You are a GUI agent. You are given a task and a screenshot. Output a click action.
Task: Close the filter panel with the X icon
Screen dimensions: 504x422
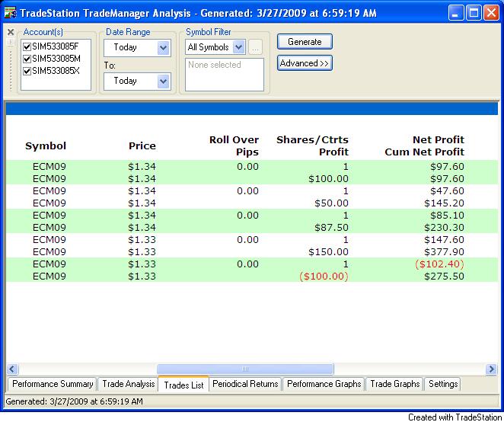click(11, 32)
